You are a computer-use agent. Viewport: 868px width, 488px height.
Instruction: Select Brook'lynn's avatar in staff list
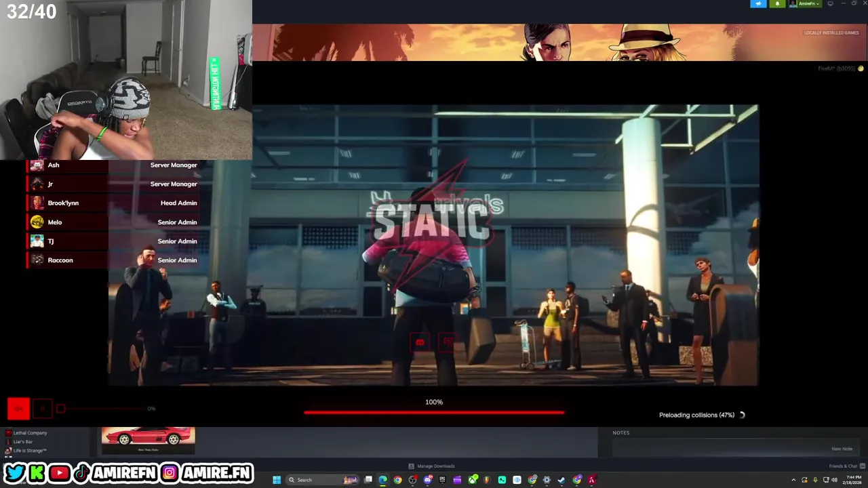point(37,203)
